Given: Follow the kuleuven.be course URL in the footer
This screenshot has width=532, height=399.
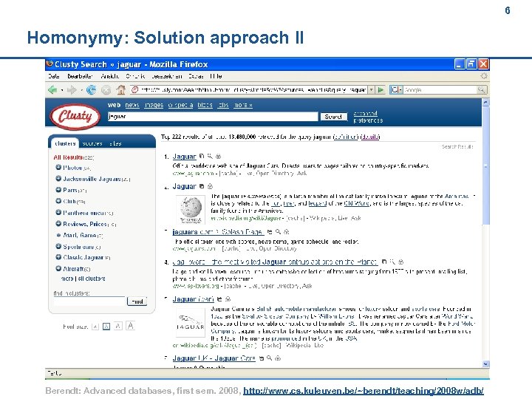Looking at the screenshot, I should pyautogui.click(x=364, y=391).
